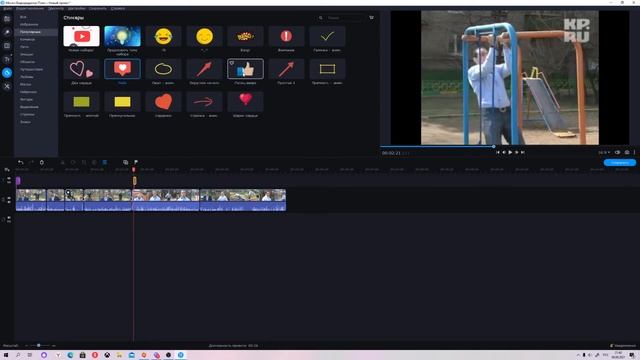Click the Windows Start button

pos(6,355)
